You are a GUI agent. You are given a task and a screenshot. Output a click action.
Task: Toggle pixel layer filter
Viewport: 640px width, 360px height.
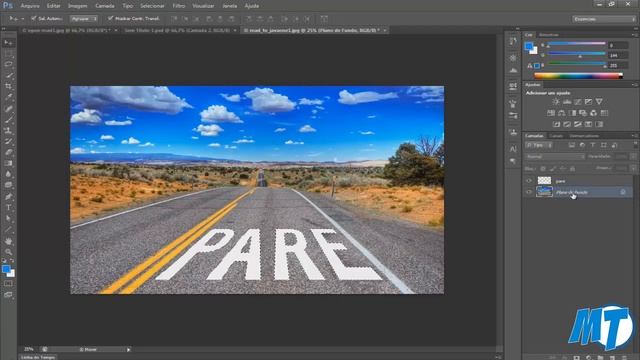(571, 145)
